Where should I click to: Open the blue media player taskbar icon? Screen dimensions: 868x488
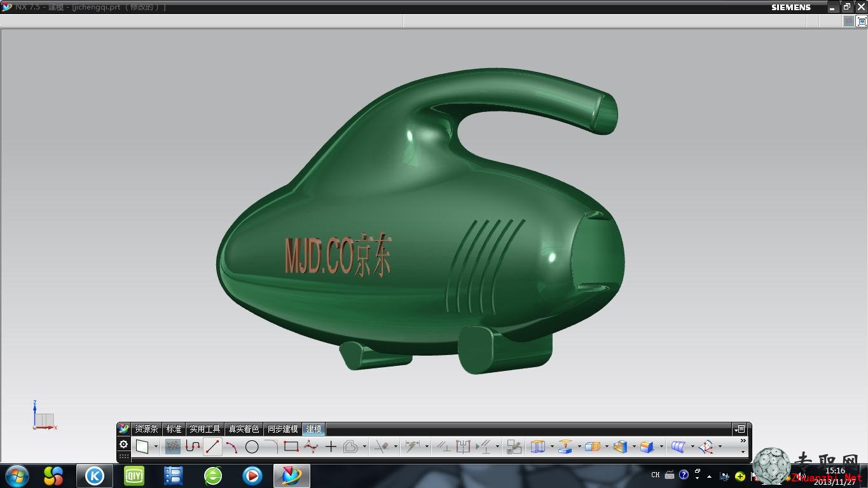[252, 475]
